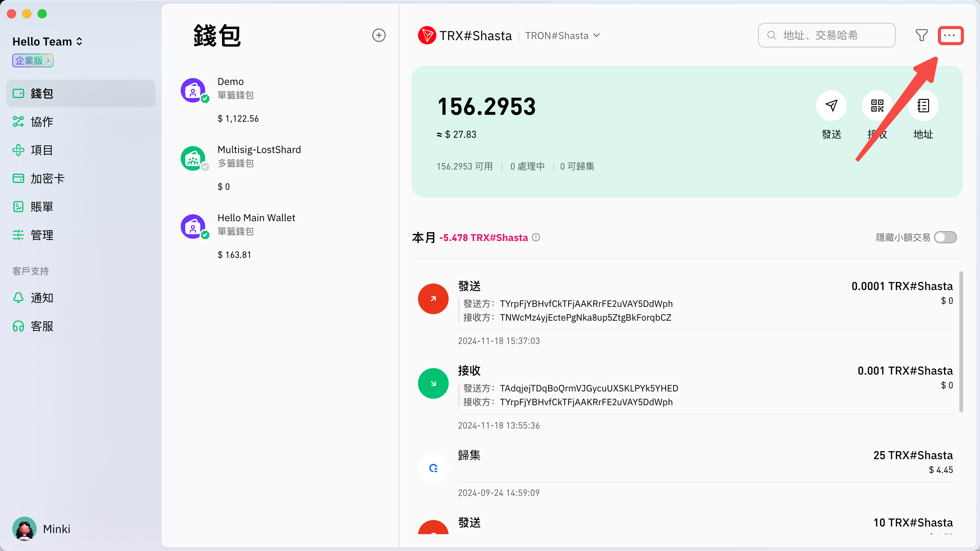Viewport: 980px width, 551px height.
Task: Click the add wallet plus icon
Action: tap(379, 35)
